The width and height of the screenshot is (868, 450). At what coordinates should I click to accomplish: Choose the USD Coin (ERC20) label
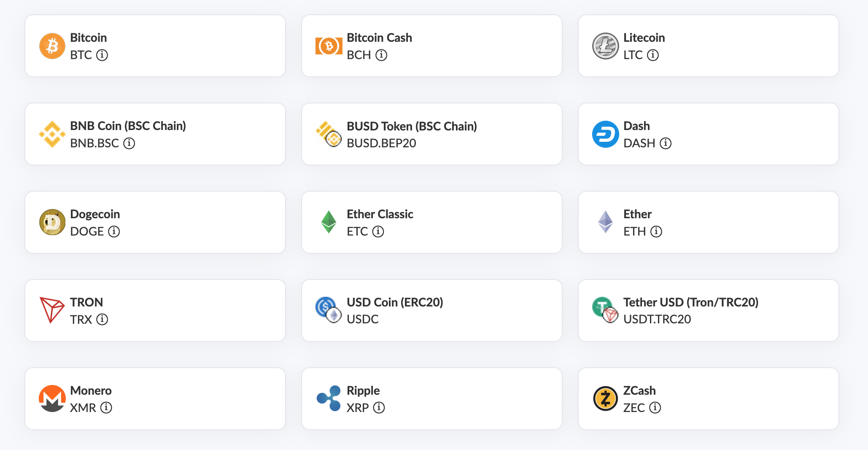395,302
